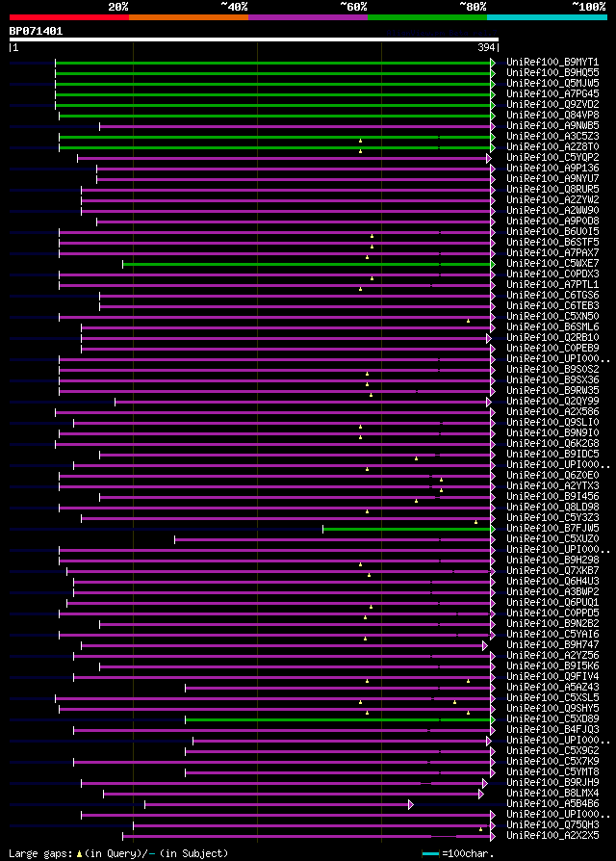Open hit UniRef100_Q9ZVD2
The height and width of the screenshot is (861, 616).
point(552,105)
